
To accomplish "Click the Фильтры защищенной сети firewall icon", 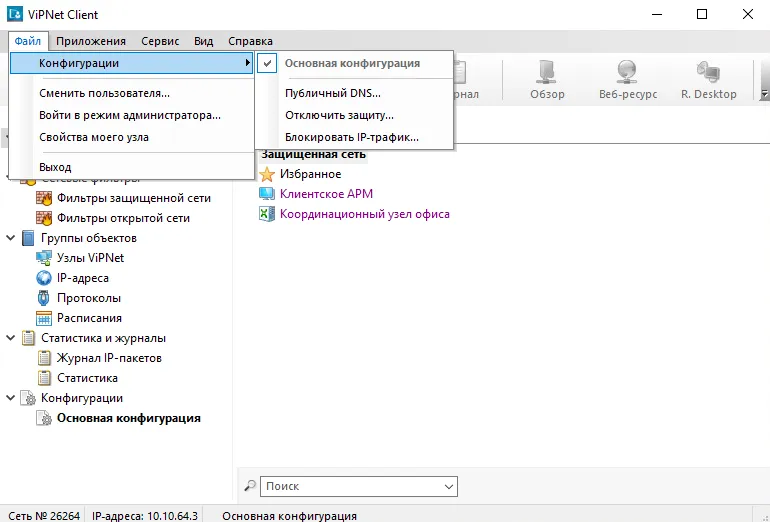I will coord(44,198).
